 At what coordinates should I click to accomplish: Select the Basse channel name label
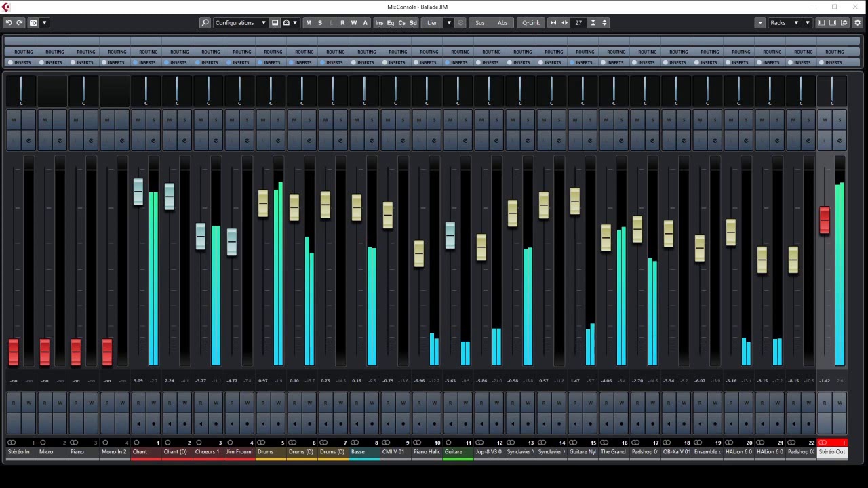tap(364, 452)
